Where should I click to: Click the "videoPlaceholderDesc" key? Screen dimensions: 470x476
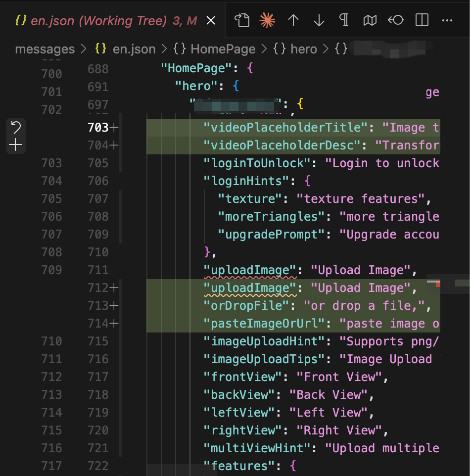(282, 145)
